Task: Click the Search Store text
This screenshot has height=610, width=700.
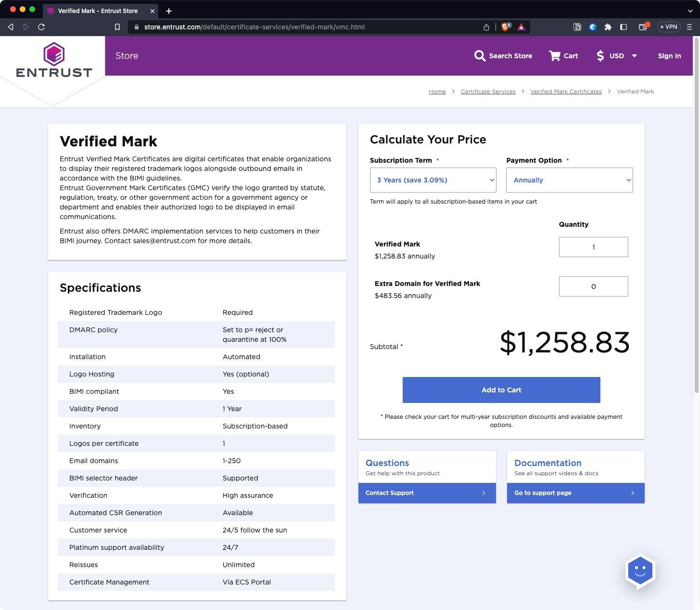Action: pos(510,56)
